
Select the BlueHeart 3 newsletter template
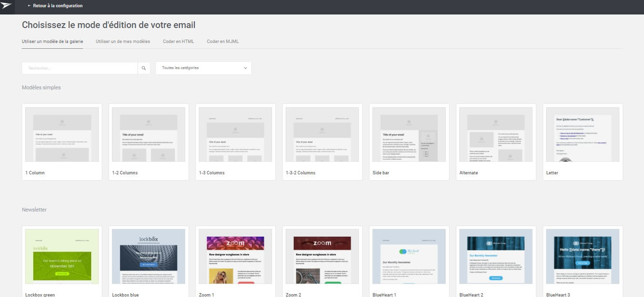click(x=583, y=256)
